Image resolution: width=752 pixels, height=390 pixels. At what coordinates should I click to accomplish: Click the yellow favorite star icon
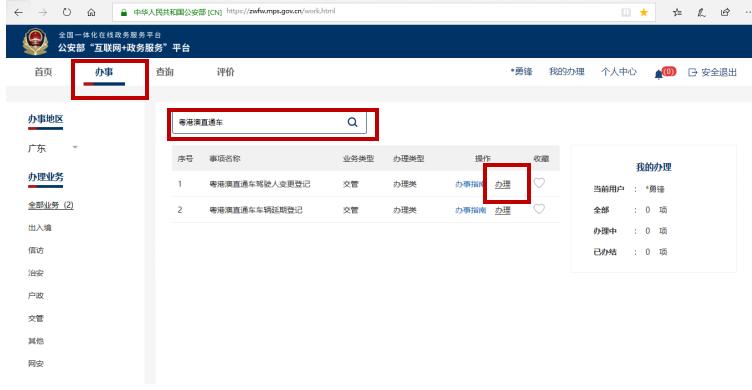[644, 12]
